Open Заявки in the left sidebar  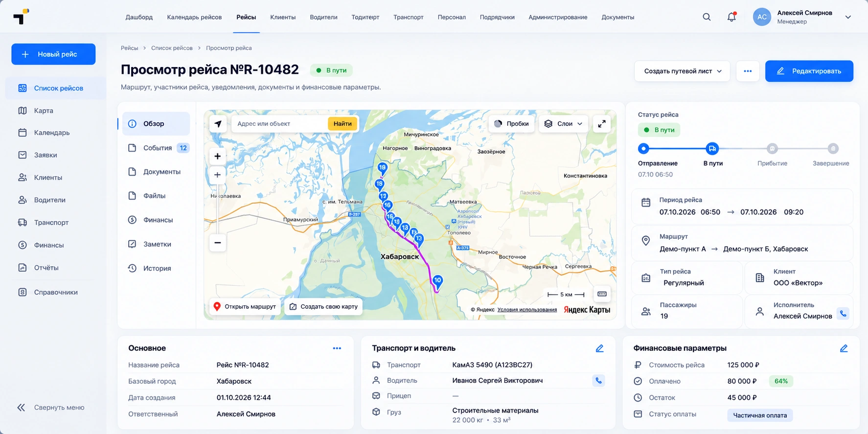[x=46, y=155]
